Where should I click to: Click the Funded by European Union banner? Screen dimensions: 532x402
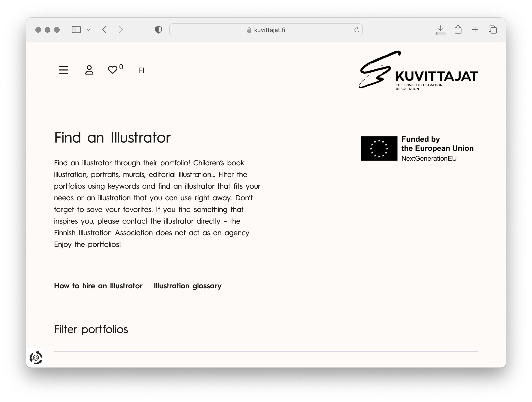coord(417,148)
